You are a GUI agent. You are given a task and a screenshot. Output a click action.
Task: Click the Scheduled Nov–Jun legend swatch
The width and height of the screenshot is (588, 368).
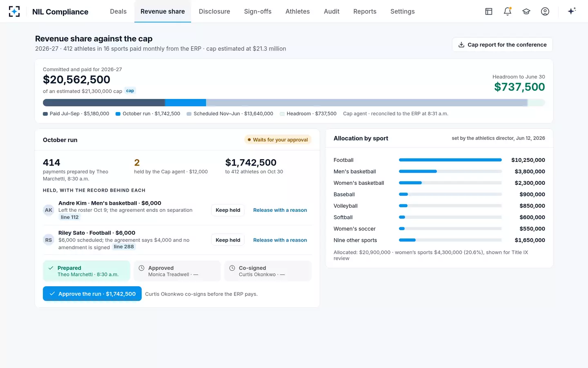189,114
